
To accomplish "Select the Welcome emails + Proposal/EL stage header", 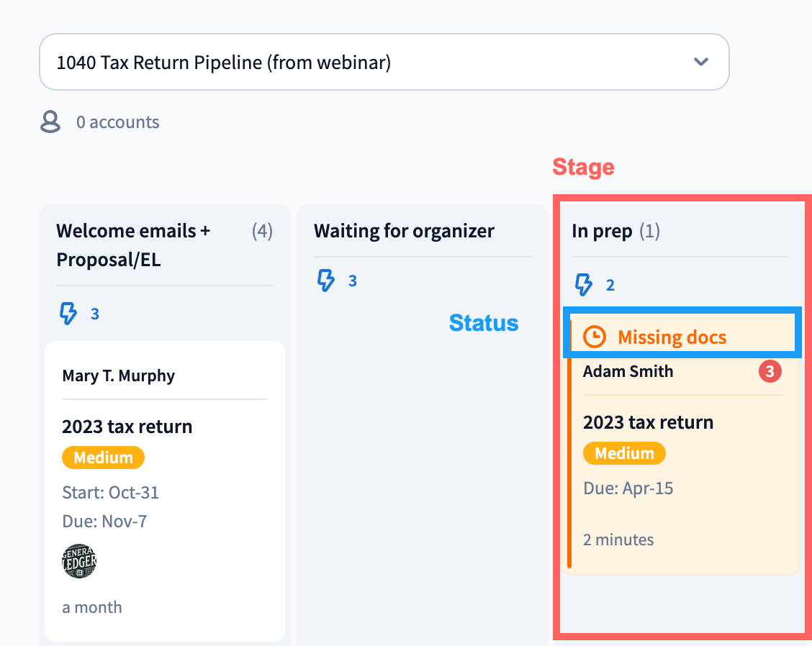I will (134, 245).
